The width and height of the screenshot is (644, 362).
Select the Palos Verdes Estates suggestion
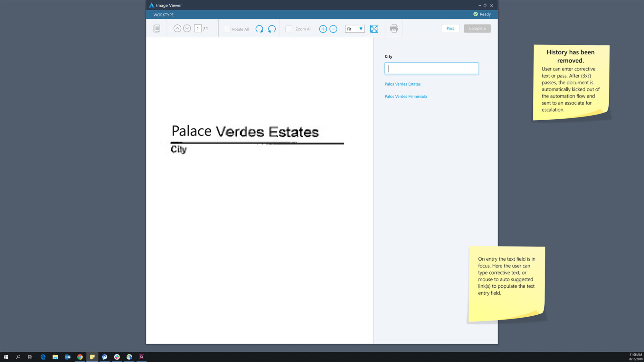click(402, 84)
